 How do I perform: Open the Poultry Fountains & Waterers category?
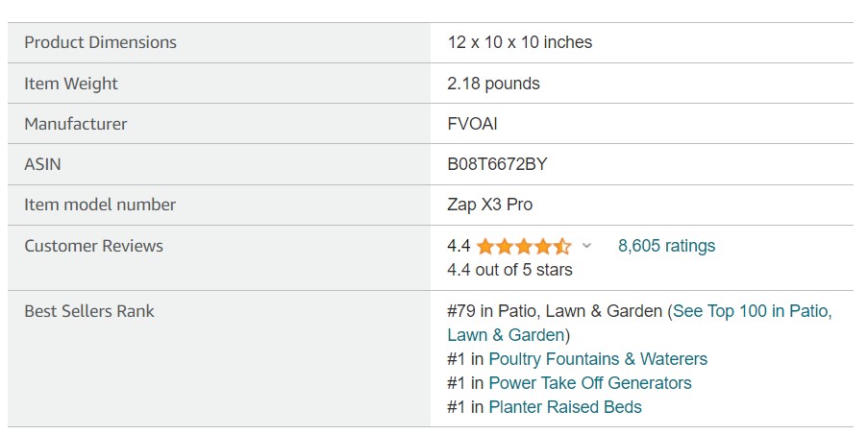point(598,359)
